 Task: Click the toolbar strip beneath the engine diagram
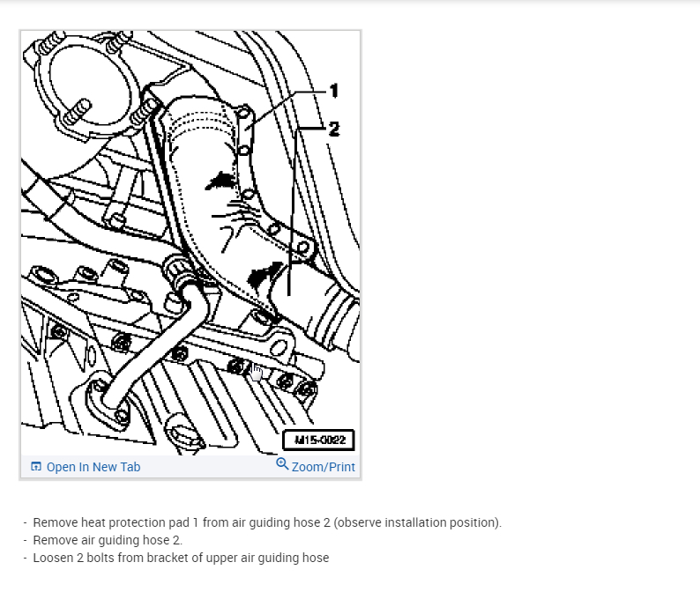pyautogui.click(x=190, y=467)
